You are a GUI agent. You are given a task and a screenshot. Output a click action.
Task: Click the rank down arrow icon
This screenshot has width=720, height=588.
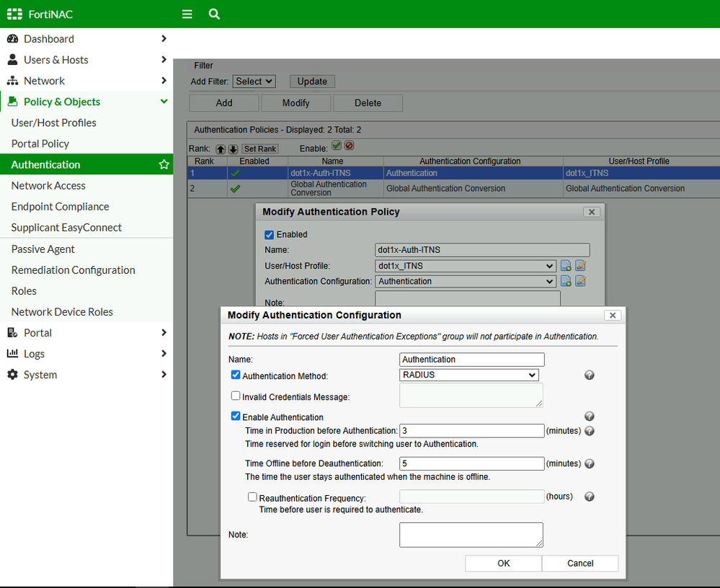coord(233,148)
